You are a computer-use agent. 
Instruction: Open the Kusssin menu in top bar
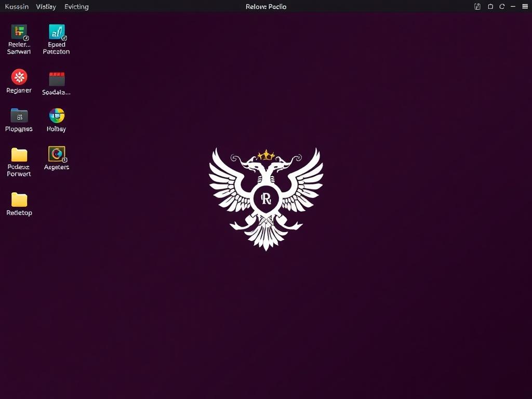click(17, 7)
